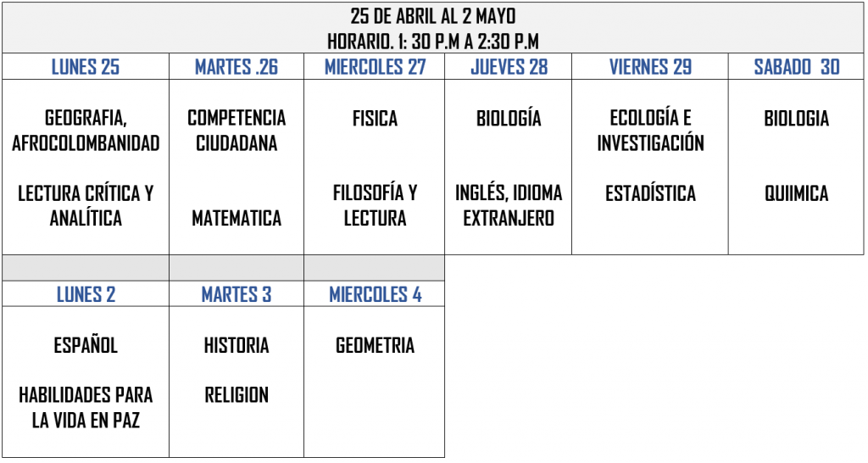This screenshot has height=463, width=868.
Task: Select the MARTES .26 header cell
Action: click(236, 68)
